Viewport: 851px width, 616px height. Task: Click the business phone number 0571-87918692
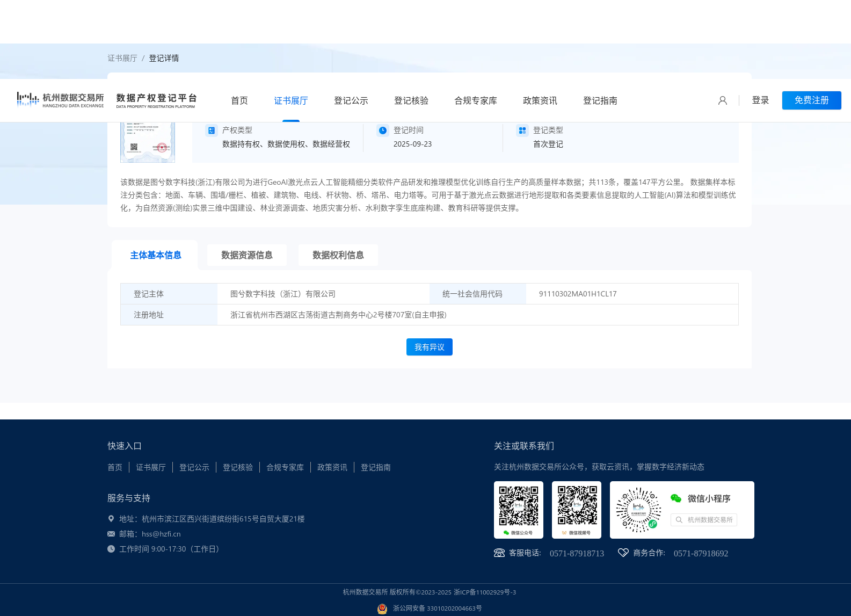pyautogui.click(x=701, y=553)
